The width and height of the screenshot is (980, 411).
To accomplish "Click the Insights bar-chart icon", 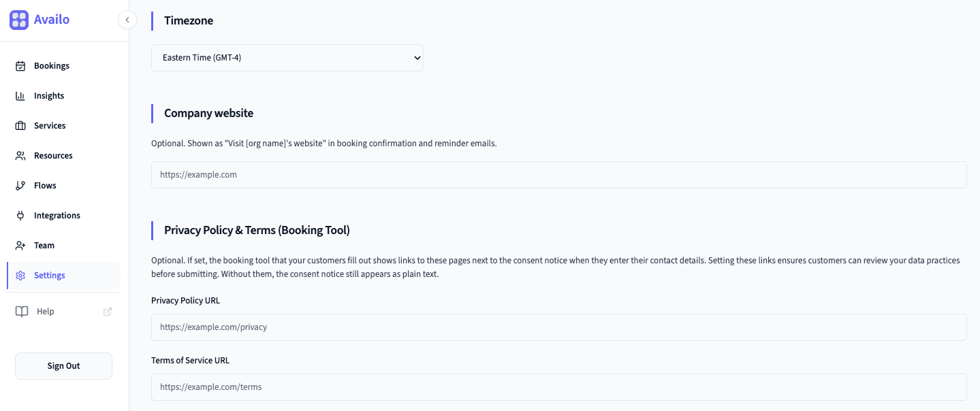I will pos(20,95).
